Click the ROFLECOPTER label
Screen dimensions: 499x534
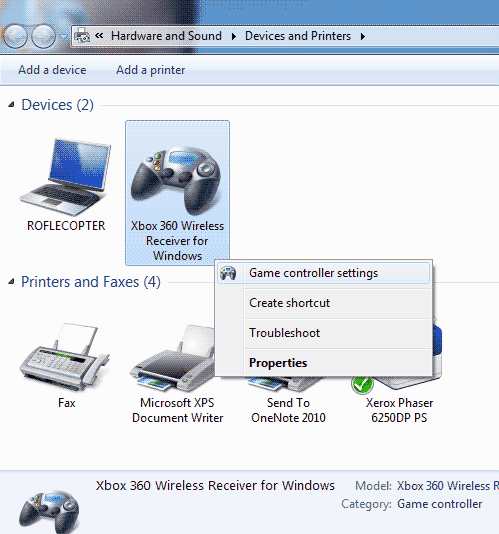(66, 226)
